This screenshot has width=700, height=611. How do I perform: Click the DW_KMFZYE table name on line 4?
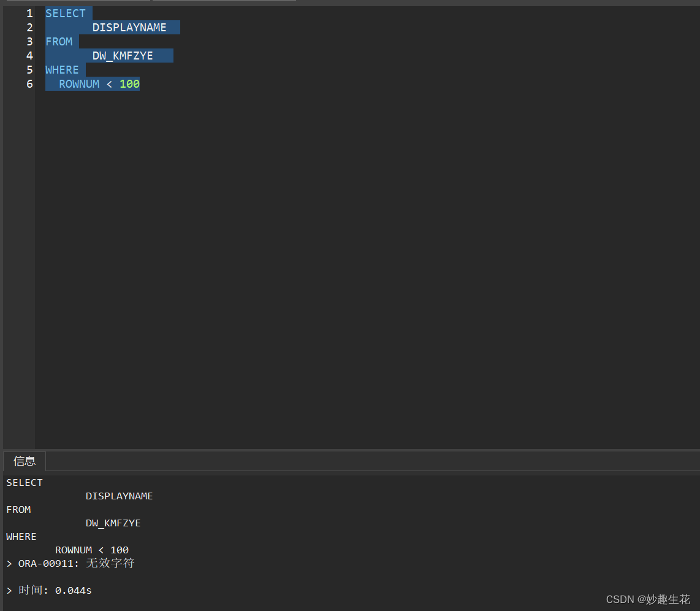point(123,55)
